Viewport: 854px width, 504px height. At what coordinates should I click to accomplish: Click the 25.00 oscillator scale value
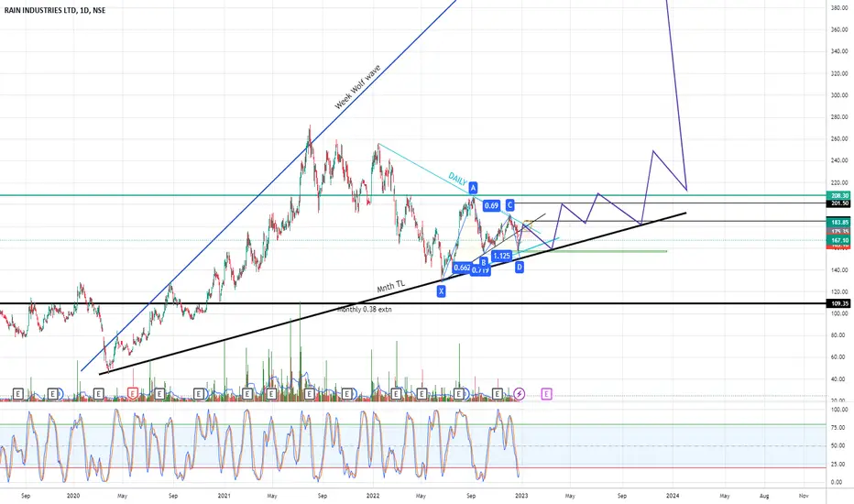(x=839, y=465)
